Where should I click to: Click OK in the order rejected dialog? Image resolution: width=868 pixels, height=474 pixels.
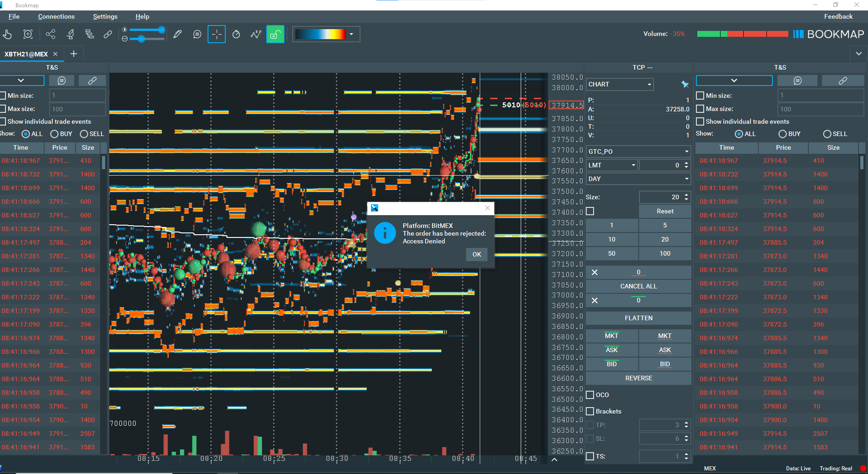click(x=477, y=254)
